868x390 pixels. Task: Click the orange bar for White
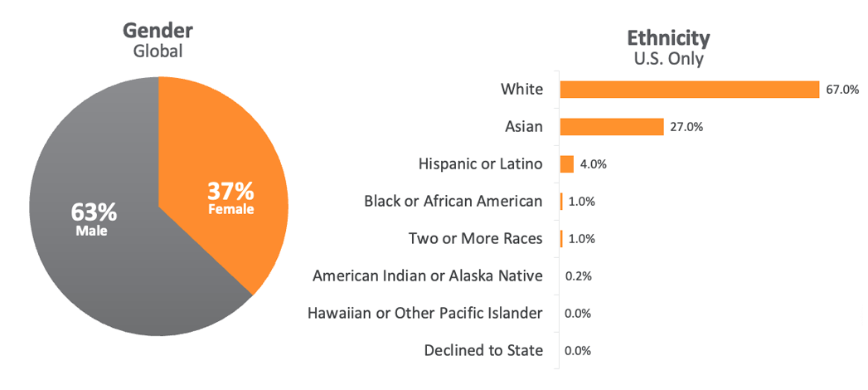coord(690,90)
